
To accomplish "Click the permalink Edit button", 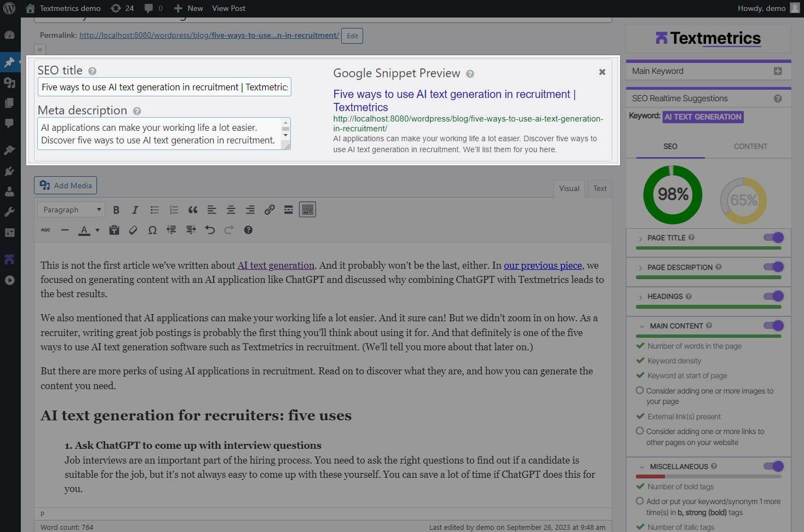I will pos(352,36).
